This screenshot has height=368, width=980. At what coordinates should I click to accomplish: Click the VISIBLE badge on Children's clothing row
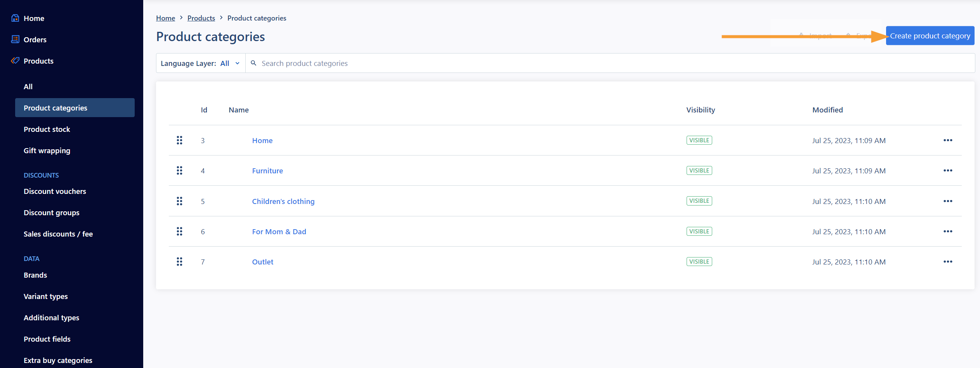click(x=699, y=200)
